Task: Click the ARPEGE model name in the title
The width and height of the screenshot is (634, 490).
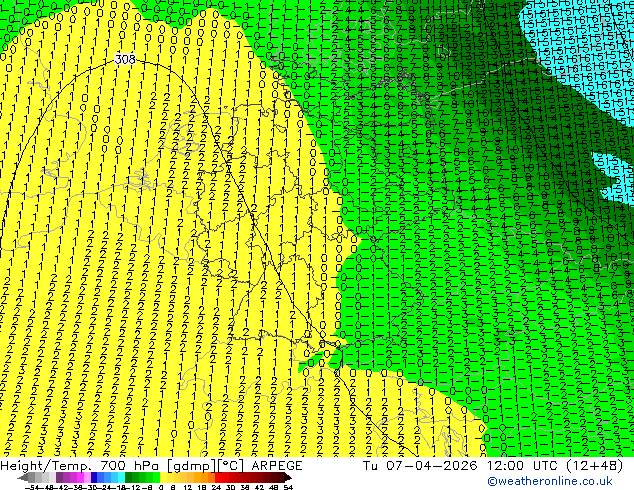Action: coord(277,466)
